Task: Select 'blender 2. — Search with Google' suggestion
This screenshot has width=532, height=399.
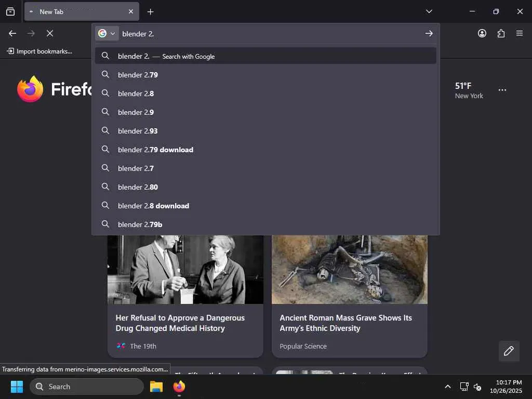Action: point(265,56)
